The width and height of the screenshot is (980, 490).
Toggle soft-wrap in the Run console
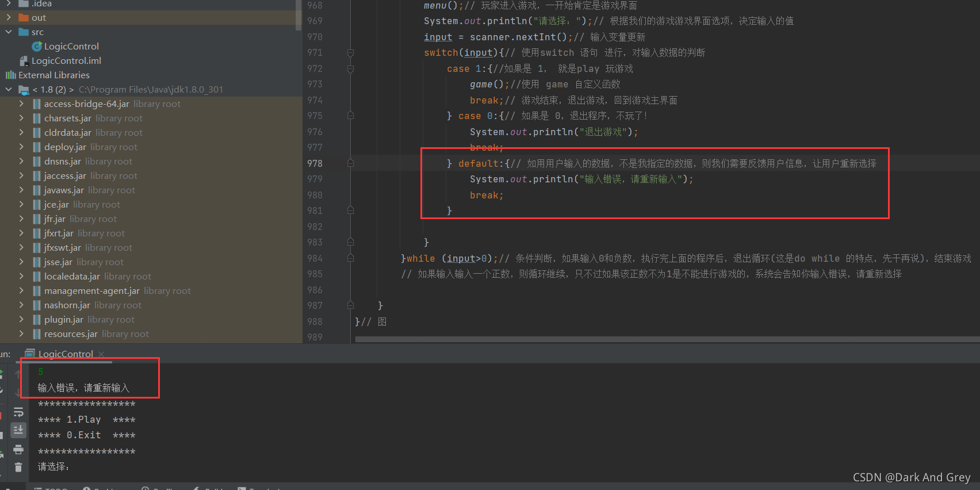tap(18, 412)
